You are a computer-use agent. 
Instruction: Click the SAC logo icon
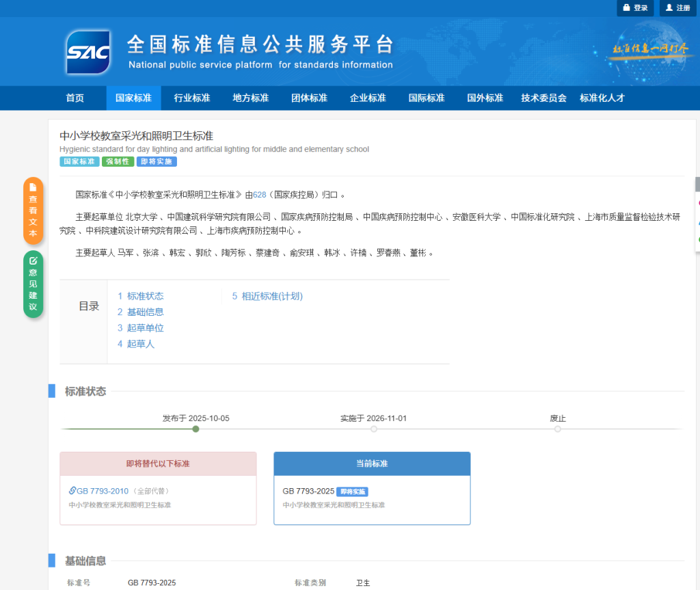point(88,52)
